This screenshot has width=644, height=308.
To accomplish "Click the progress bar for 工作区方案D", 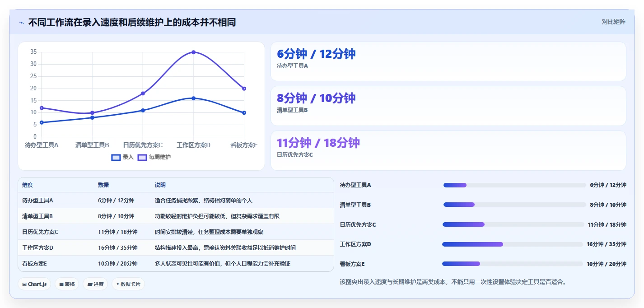I will click(x=513, y=244).
